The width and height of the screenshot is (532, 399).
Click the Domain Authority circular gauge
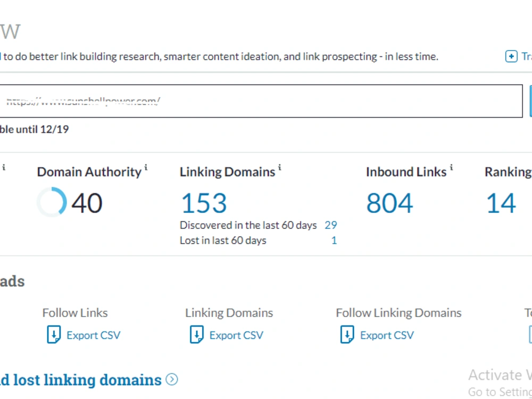pyautogui.click(x=52, y=202)
